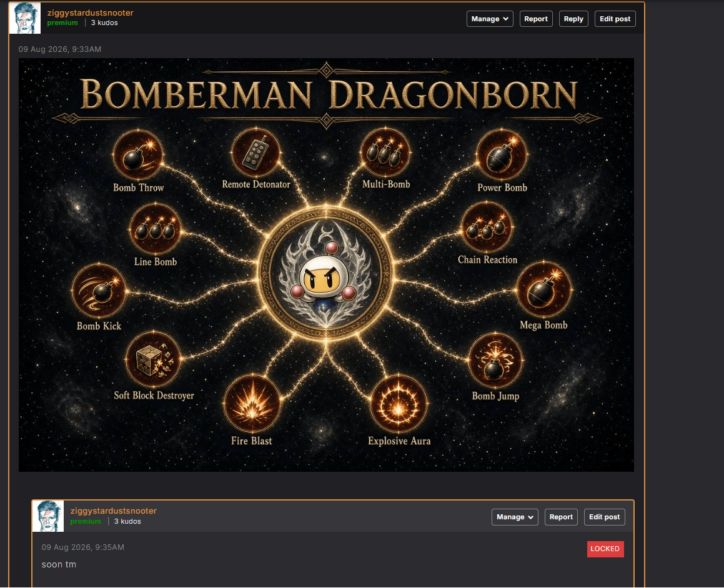Click the Explosive Aura skill icon
Screen dimensions: 724x588
coord(399,403)
